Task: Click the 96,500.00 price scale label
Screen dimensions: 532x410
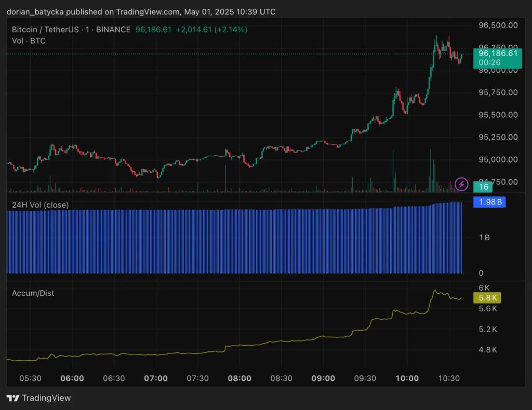Action: click(498, 24)
